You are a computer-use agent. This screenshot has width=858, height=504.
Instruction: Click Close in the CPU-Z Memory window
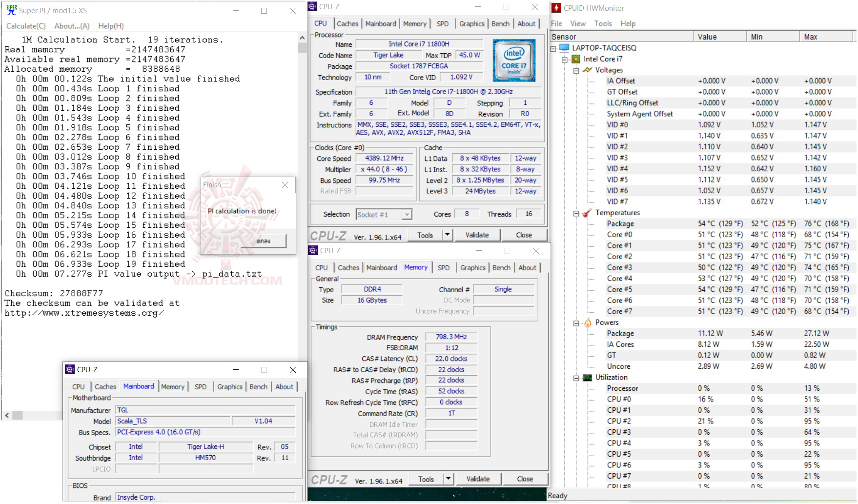click(x=525, y=479)
